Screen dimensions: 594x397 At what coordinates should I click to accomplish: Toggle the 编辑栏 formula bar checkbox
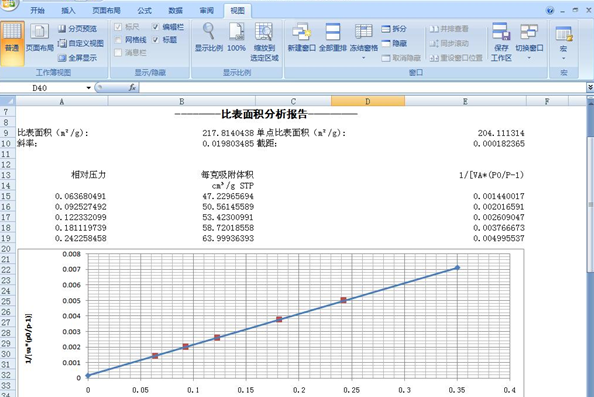point(156,27)
